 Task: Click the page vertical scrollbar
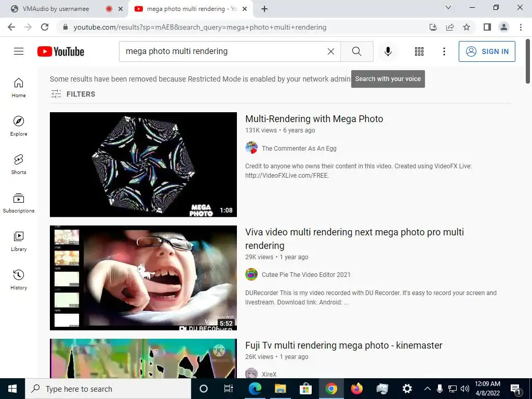click(528, 61)
